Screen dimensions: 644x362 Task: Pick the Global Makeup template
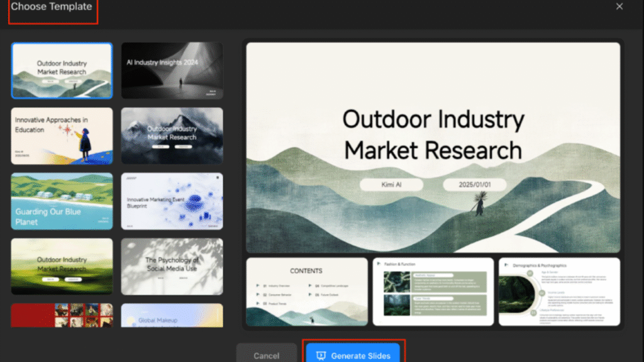[x=172, y=315]
